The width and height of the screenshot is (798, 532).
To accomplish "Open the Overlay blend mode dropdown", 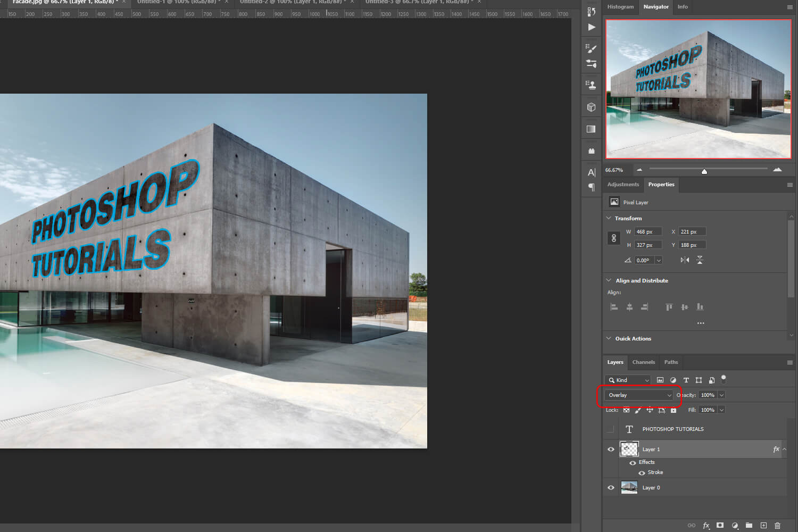I will click(638, 395).
